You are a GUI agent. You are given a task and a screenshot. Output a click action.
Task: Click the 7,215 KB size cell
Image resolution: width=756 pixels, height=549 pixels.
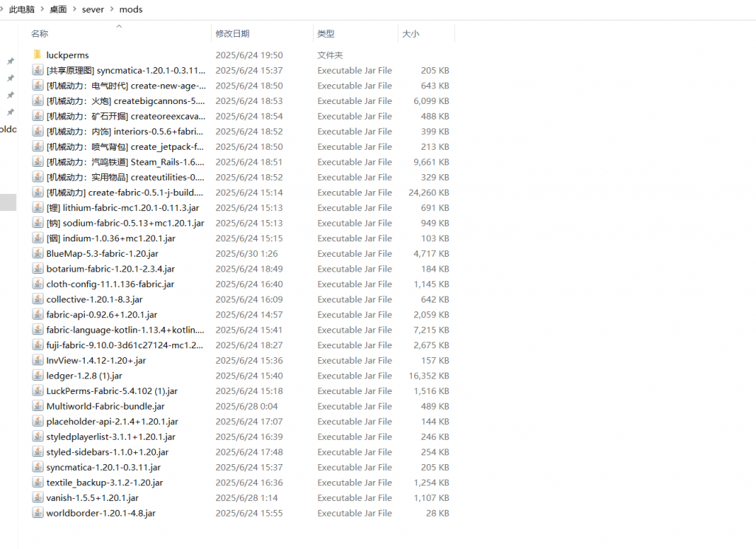coord(431,330)
